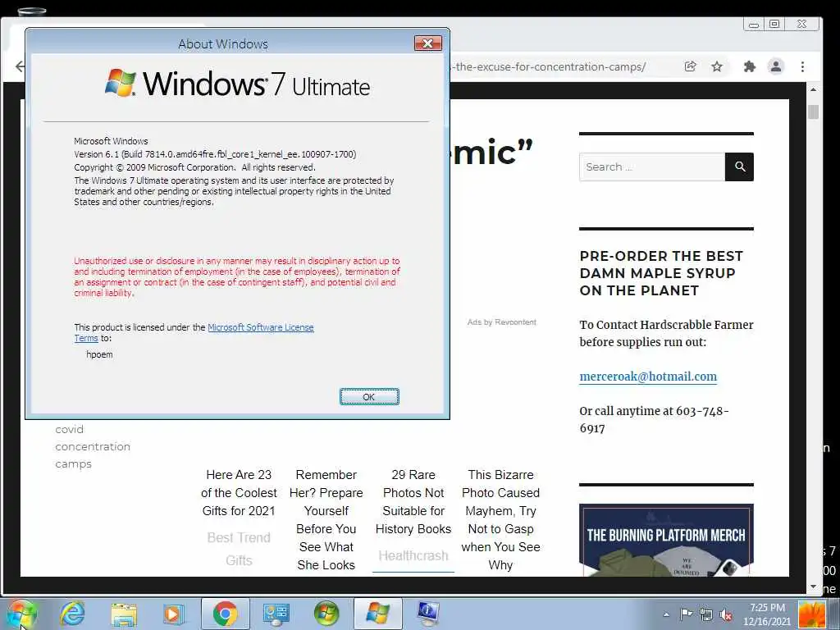Click licensed user name hpoem
The height and width of the screenshot is (630, 840).
click(x=99, y=354)
